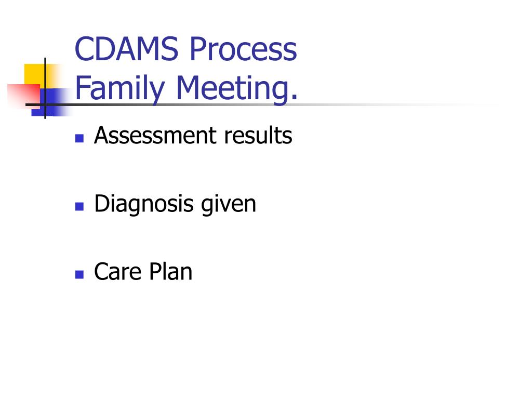Click the word Plan in the third bullet

point(171,272)
